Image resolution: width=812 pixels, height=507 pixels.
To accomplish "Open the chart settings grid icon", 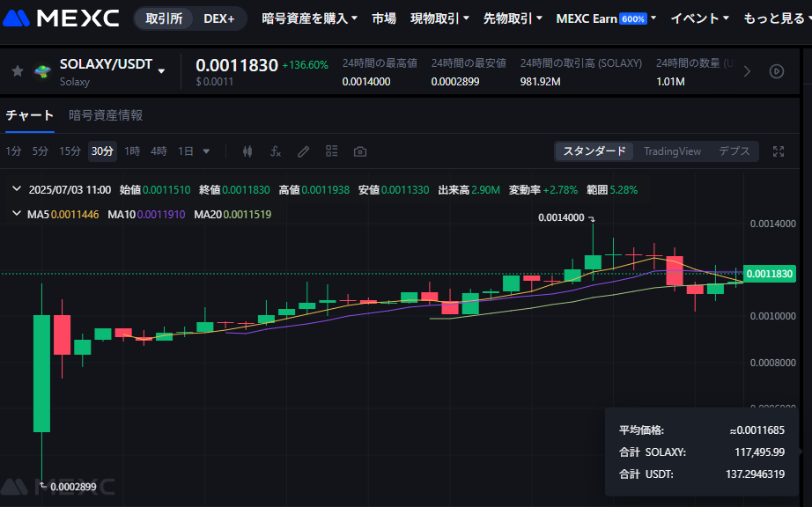I will 331,151.
